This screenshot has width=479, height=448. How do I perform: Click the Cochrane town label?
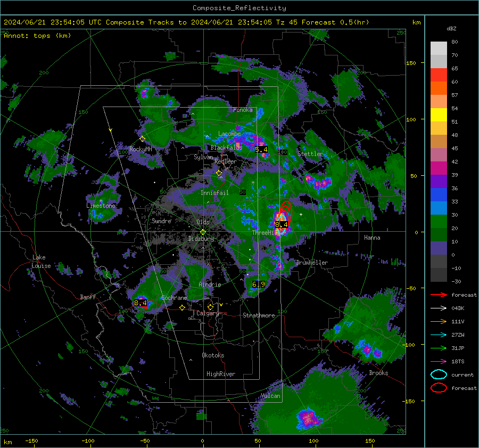click(x=174, y=298)
